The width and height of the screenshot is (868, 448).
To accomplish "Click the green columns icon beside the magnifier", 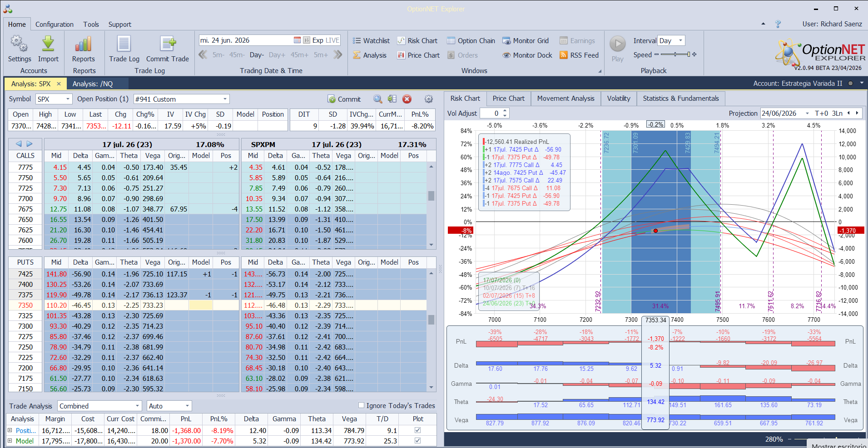I will click(392, 99).
